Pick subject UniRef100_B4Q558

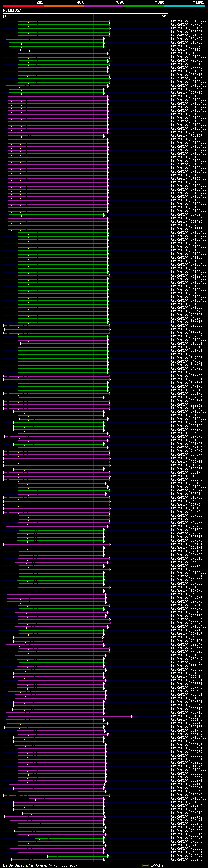pos(187,358)
